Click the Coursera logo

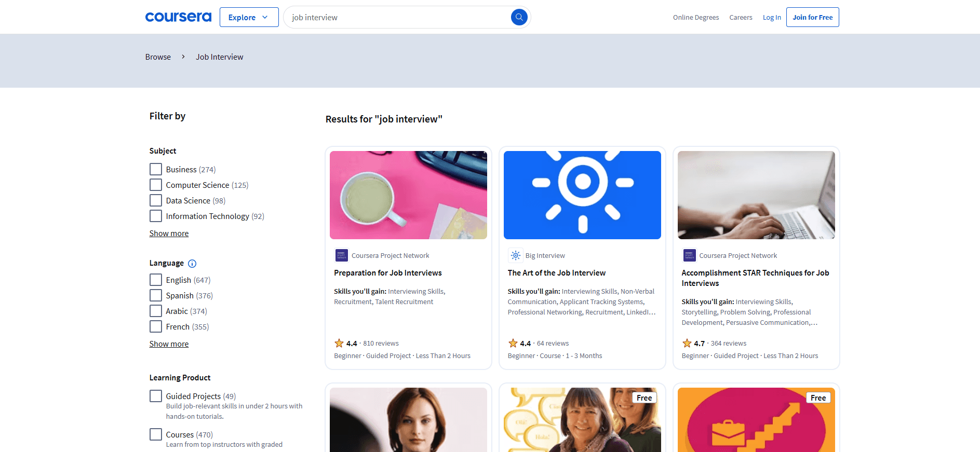coord(178,17)
